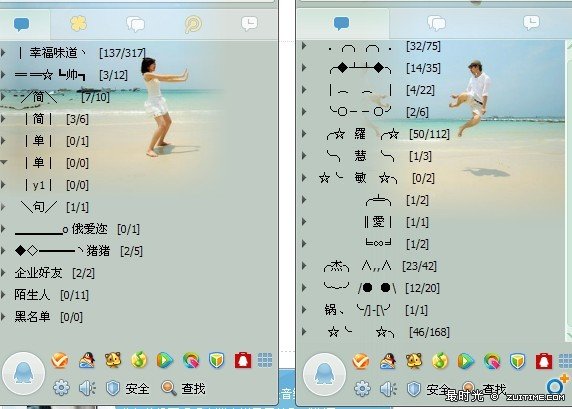This screenshot has height=409, width=572.
Task: Open QQ PC Manager shield icon, right window
Action: tap(518, 361)
